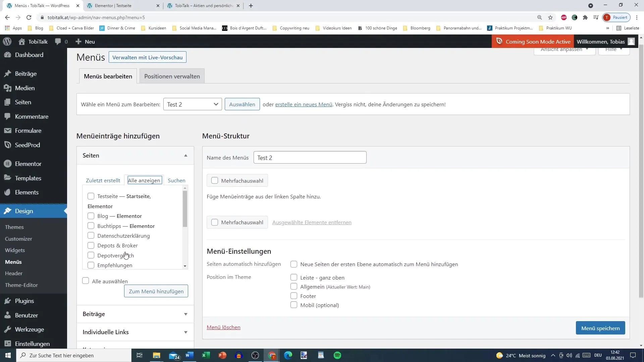Switch to Menüs bearbeiten tab
Image resolution: width=644 pixels, height=362 pixels.
(x=108, y=76)
